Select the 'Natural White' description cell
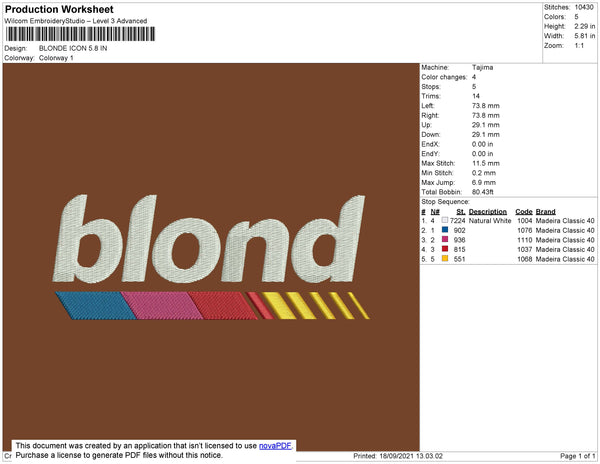 [x=490, y=221]
